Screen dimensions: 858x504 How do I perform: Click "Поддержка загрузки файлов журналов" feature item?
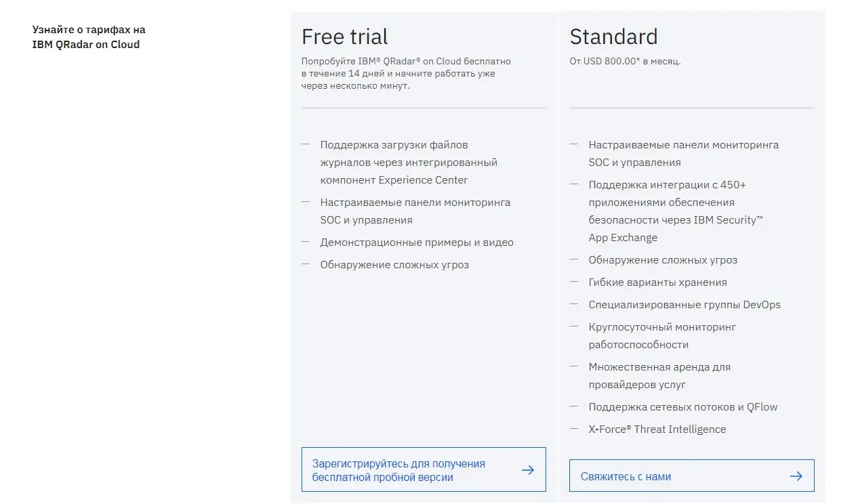click(409, 163)
